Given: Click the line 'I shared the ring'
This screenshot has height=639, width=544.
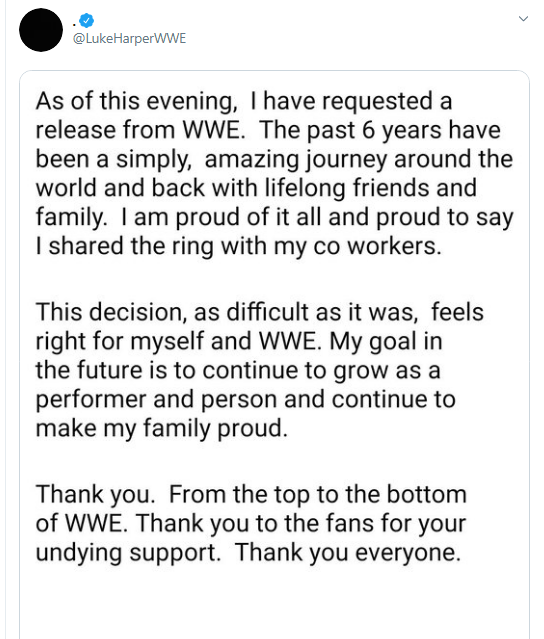Looking at the screenshot, I should pos(238,246).
